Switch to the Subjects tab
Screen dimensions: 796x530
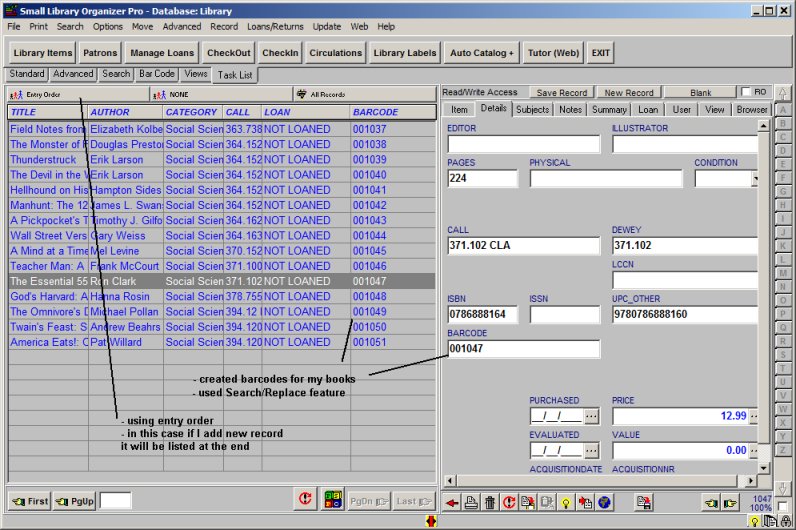coord(533,109)
